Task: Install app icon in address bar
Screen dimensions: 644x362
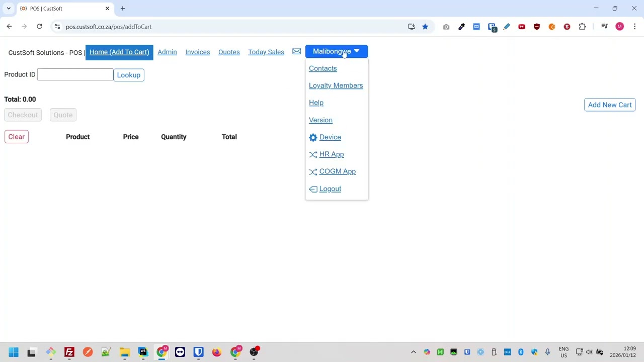Action: click(x=412, y=27)
